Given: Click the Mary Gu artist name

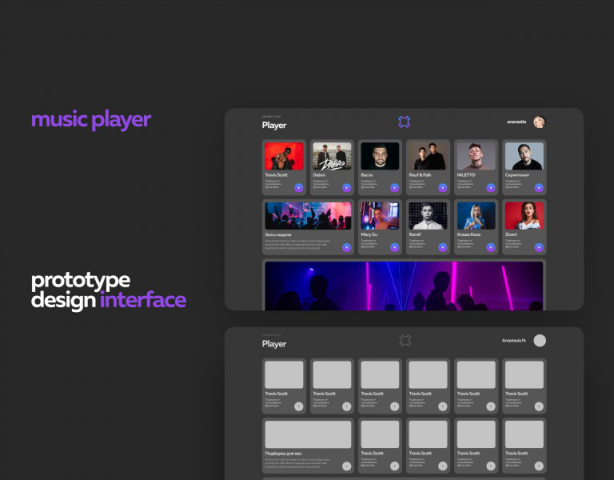Looking at the screenshot, I should (x=369, y=235).
